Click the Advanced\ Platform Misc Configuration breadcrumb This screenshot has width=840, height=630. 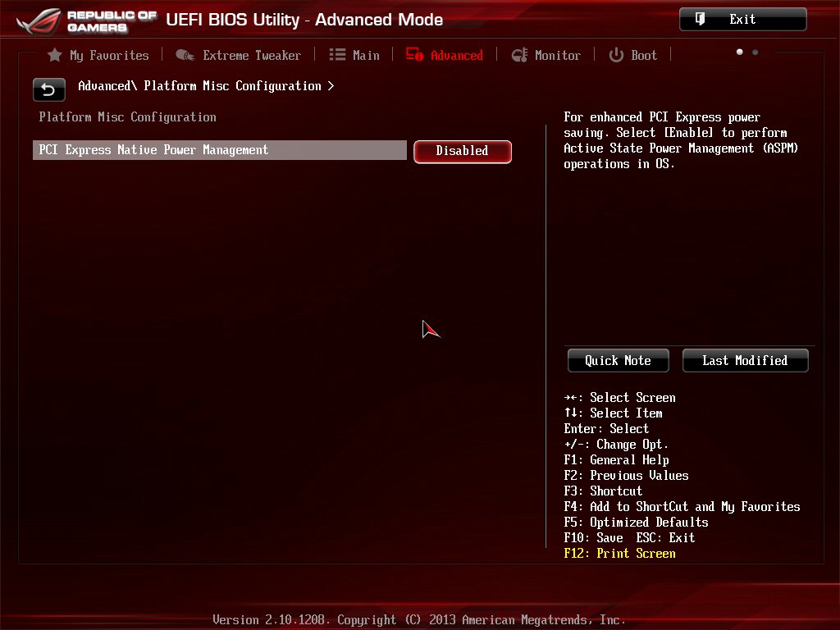point(206,85)
